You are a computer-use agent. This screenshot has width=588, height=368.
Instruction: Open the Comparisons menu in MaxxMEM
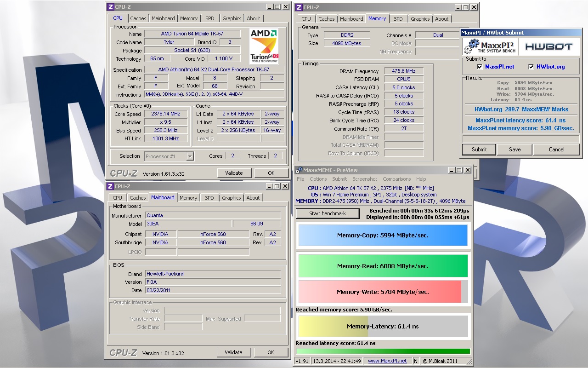(x=397, y=179)
